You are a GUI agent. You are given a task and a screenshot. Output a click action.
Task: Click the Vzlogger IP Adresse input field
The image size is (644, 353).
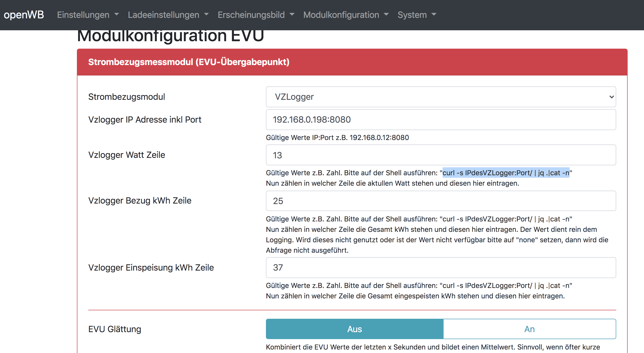click(x=441, y=120)
